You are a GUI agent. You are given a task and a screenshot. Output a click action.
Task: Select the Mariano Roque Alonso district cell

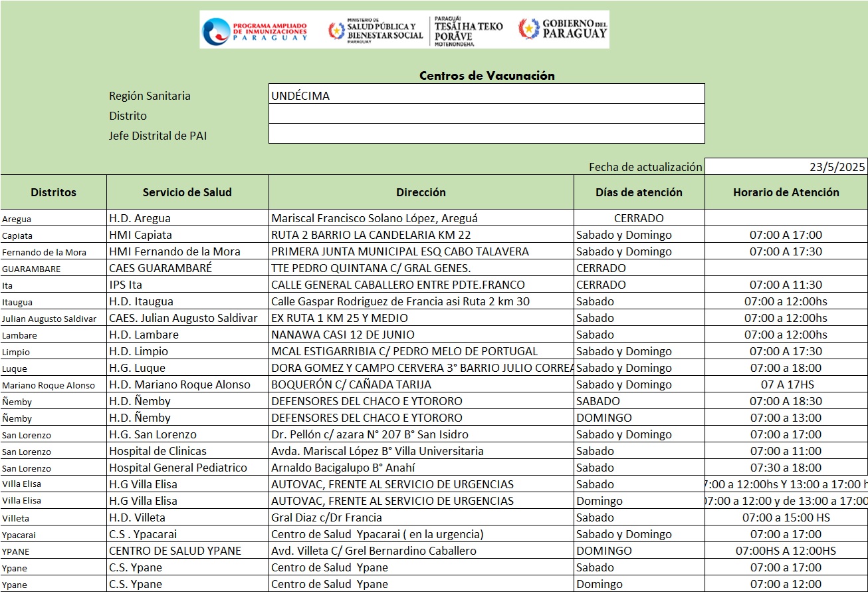[53, 384]
